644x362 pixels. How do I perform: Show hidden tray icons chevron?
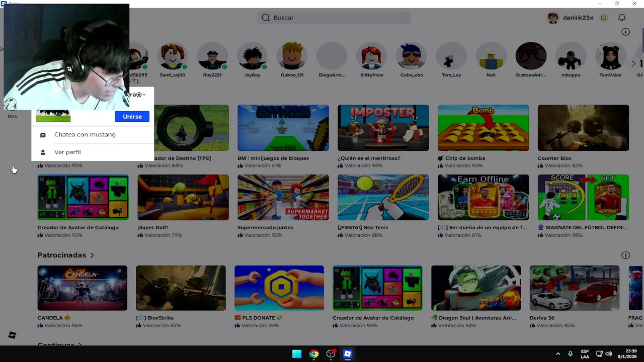(x=557, y=354)
